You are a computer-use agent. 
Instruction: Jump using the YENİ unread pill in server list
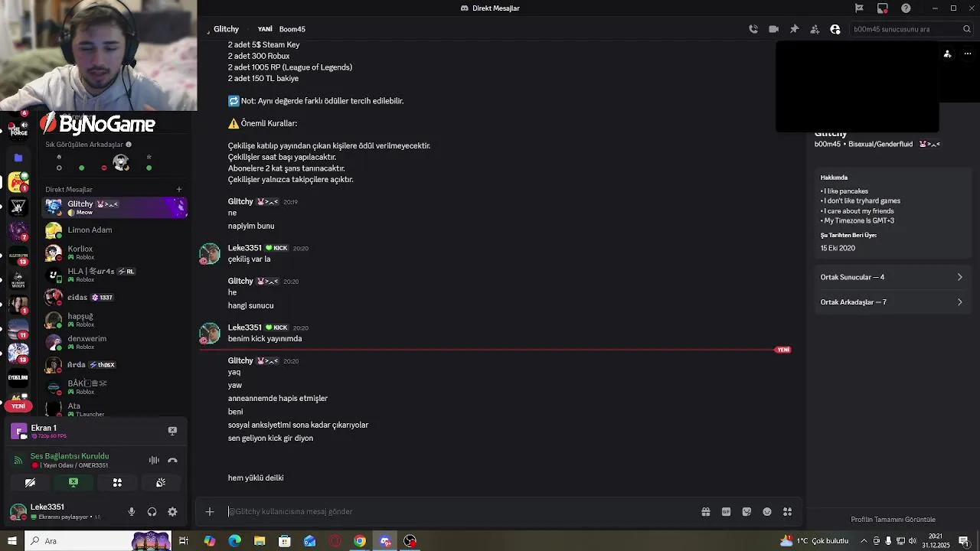18,406
